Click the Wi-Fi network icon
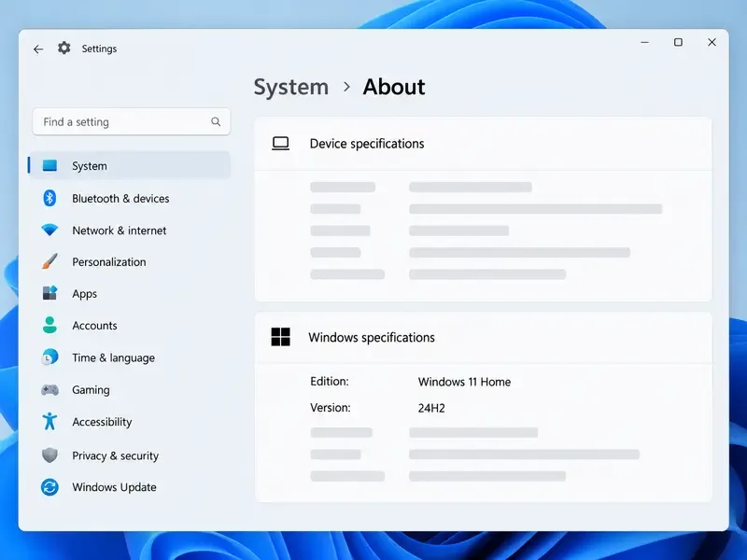This screenshot has width=747, height=560. [49, 230]
